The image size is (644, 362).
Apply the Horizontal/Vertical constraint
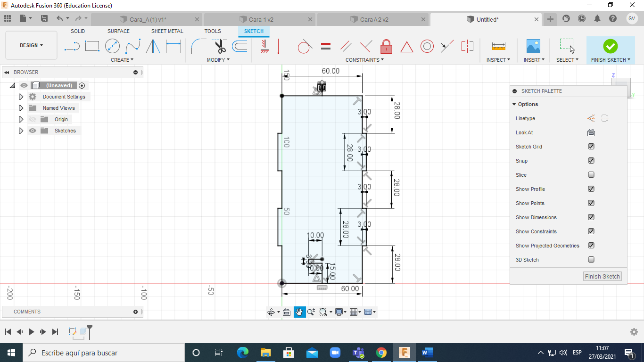(x=264, y=46)
